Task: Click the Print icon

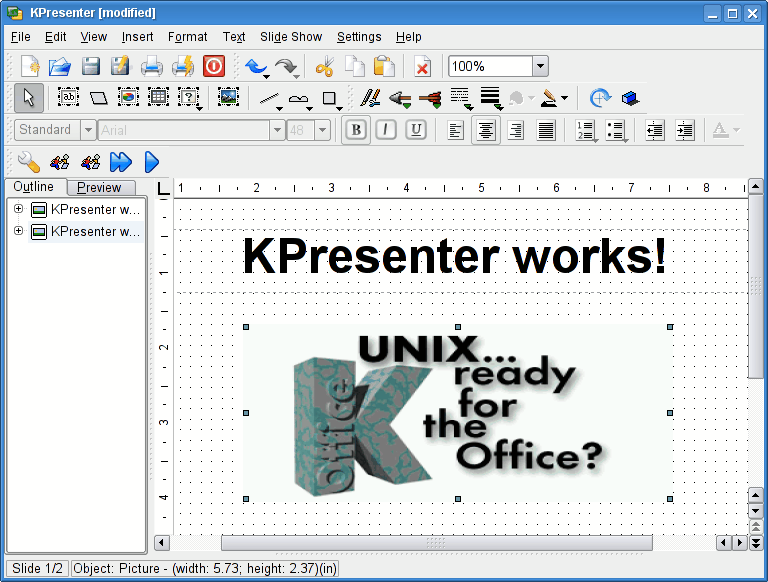Action: coord(151,67)
